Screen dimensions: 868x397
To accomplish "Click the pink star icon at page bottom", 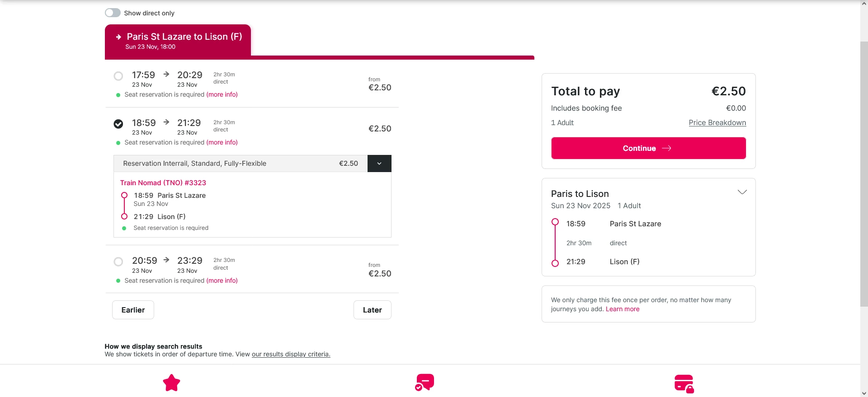I will coord(171,383).
